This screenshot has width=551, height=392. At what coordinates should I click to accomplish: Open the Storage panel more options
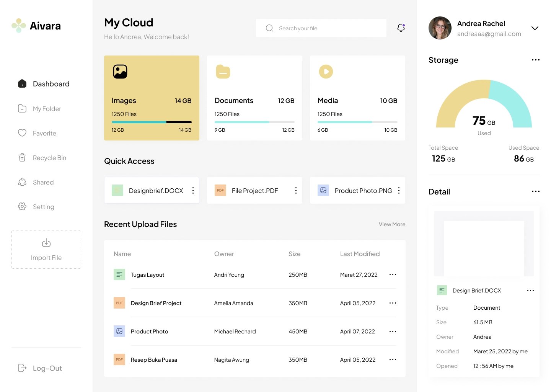(535, 60)
